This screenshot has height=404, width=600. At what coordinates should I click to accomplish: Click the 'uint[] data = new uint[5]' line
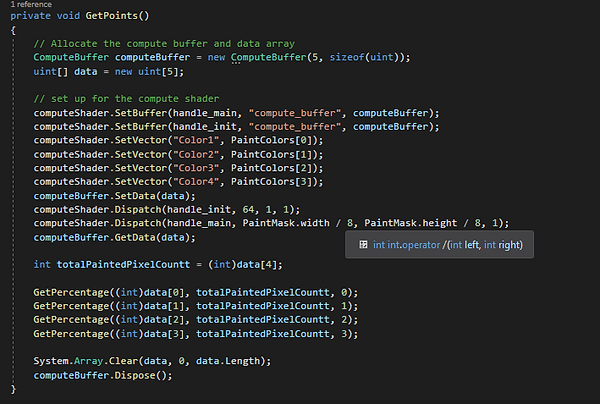pyautogui.click(x=109, y=72)
